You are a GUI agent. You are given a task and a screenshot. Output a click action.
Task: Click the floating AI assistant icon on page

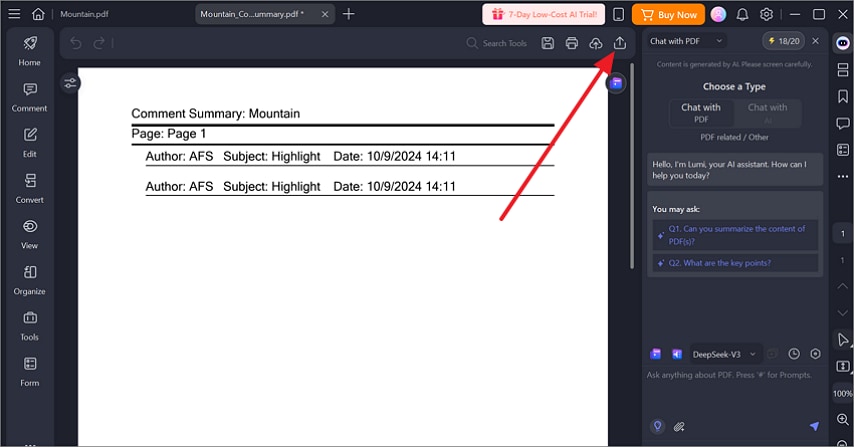click(616, 83)
